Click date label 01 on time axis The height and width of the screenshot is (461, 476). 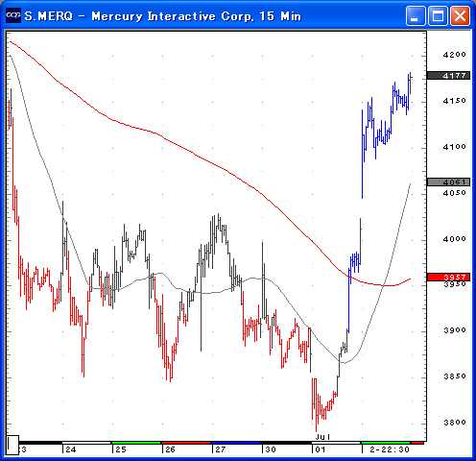point(321,449)
